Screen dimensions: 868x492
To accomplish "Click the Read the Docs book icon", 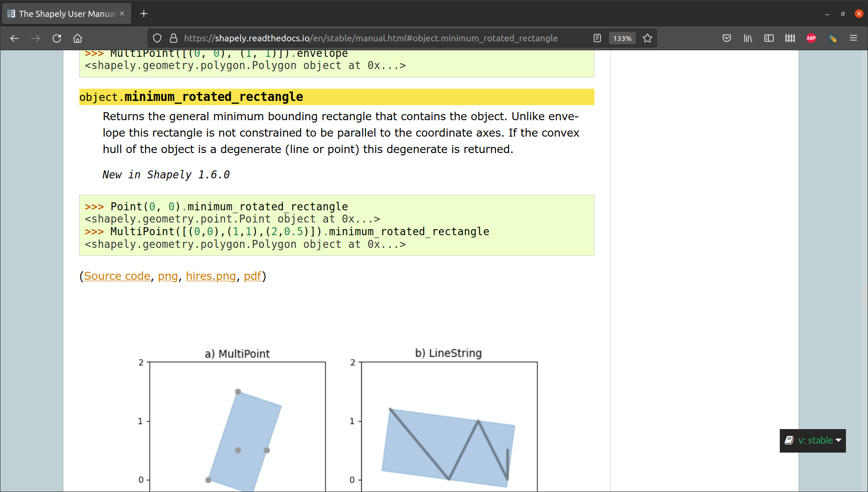I will click(x=789, y=440).
